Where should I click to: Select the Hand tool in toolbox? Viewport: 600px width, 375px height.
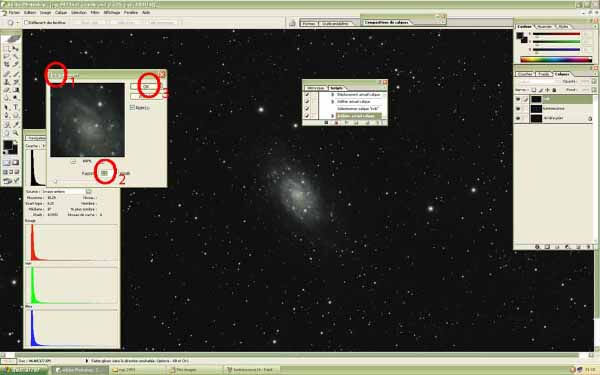click(x=7, y=133)
